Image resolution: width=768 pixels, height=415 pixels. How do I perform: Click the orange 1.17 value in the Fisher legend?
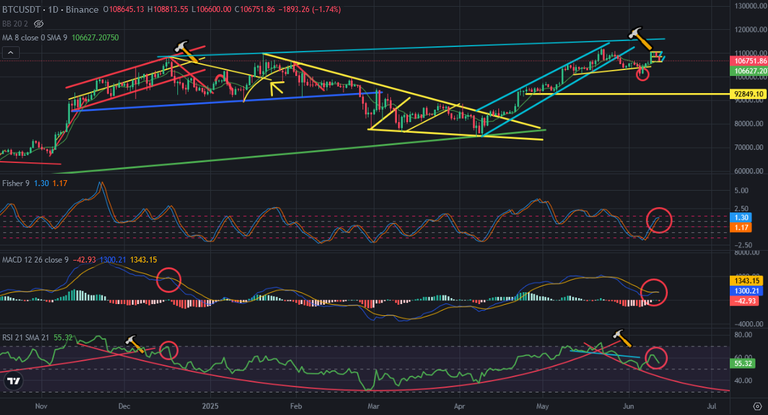click(60, 183)
